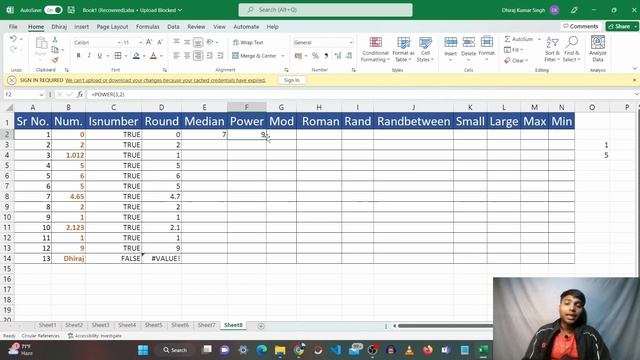The width and height of the screenshot is (640, 360).
Task: Click Merge & Center button
Action: tap(254, 56)
